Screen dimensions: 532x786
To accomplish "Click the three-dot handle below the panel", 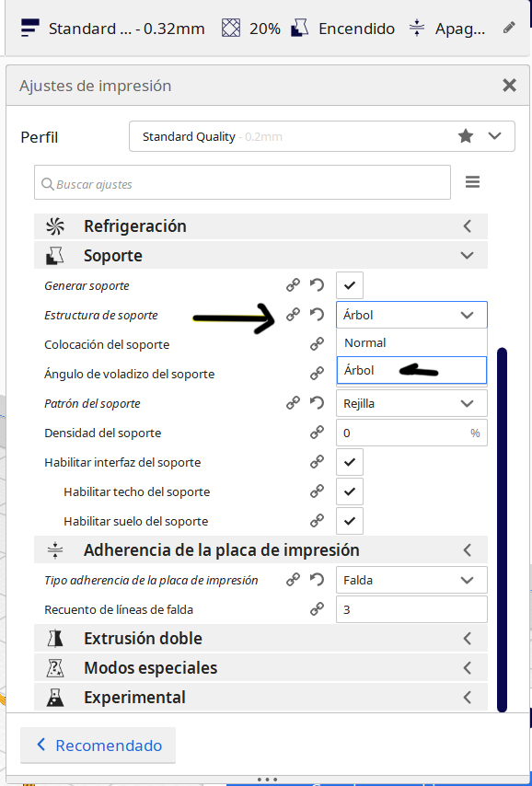I will 267,780.
